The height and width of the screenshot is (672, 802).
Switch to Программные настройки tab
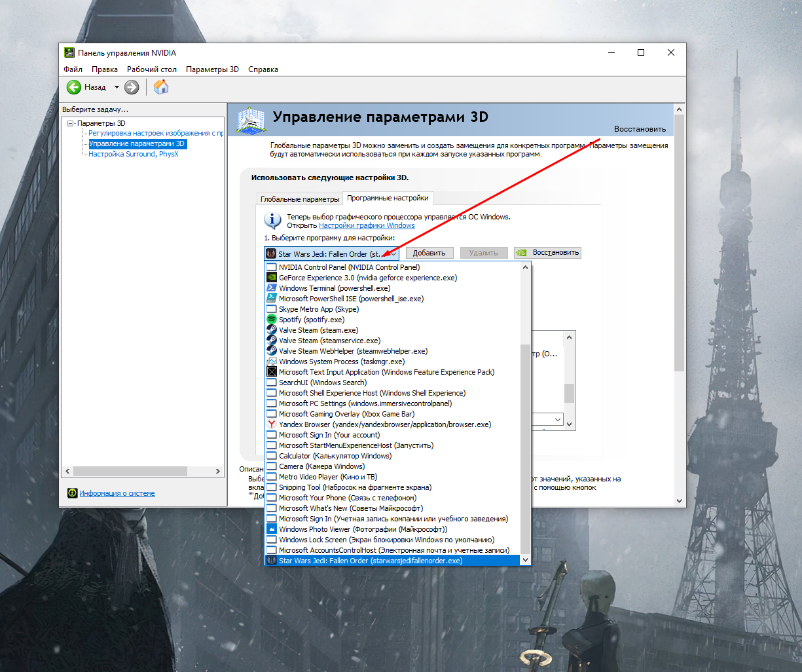[388, 198]
